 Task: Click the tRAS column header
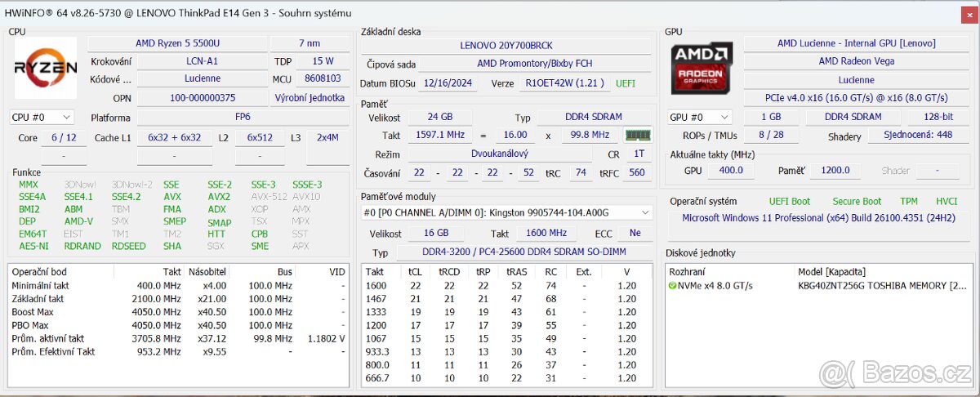[x=516, y=272]
